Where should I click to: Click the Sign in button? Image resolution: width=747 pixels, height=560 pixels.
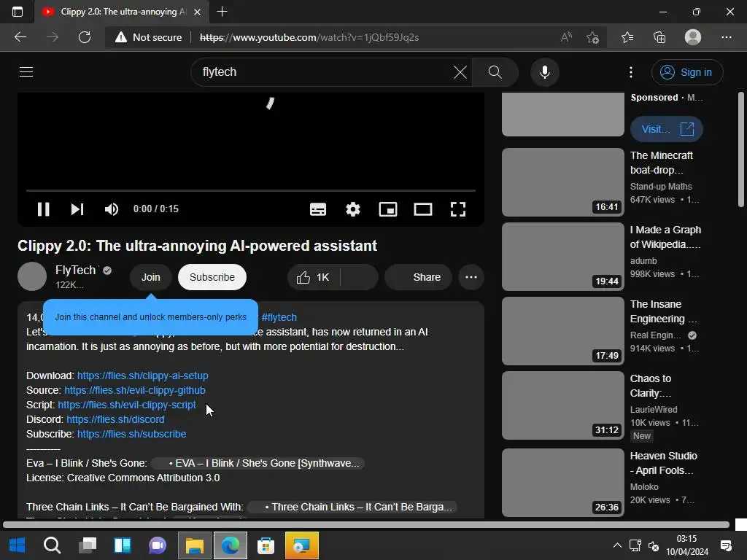tap(687, 72)
